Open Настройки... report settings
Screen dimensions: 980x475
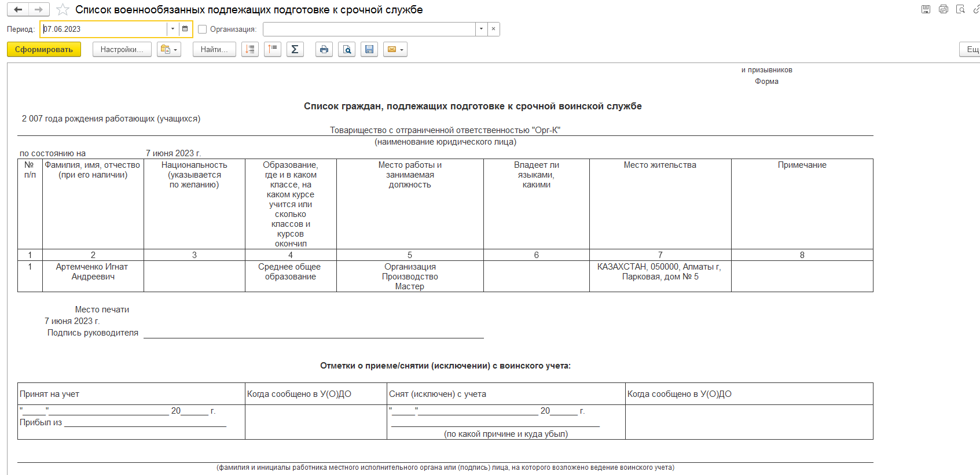click(122, 50)
